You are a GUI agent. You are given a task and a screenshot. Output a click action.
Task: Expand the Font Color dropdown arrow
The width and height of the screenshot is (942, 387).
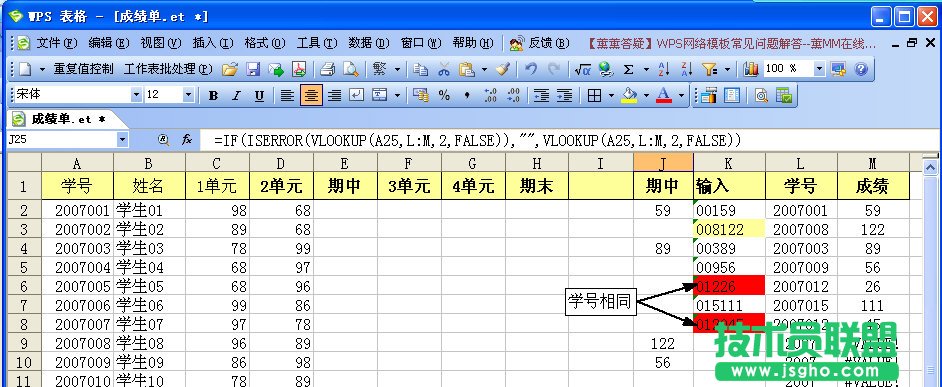click(x=681, y=95)
